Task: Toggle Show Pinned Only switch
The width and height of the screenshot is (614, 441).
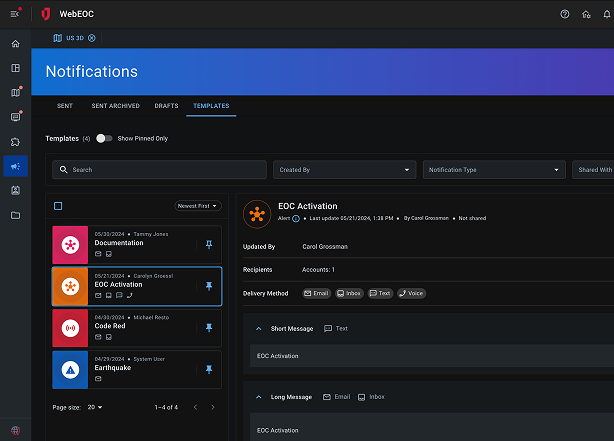Action: (104, 138)
